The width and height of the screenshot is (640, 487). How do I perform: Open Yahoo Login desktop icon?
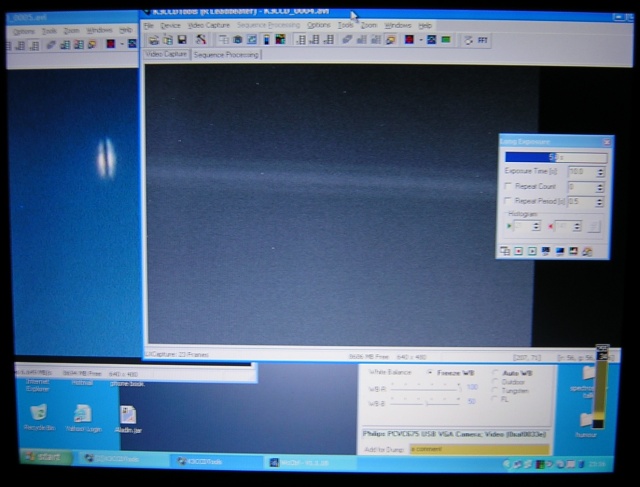click(x=83, y=418)
